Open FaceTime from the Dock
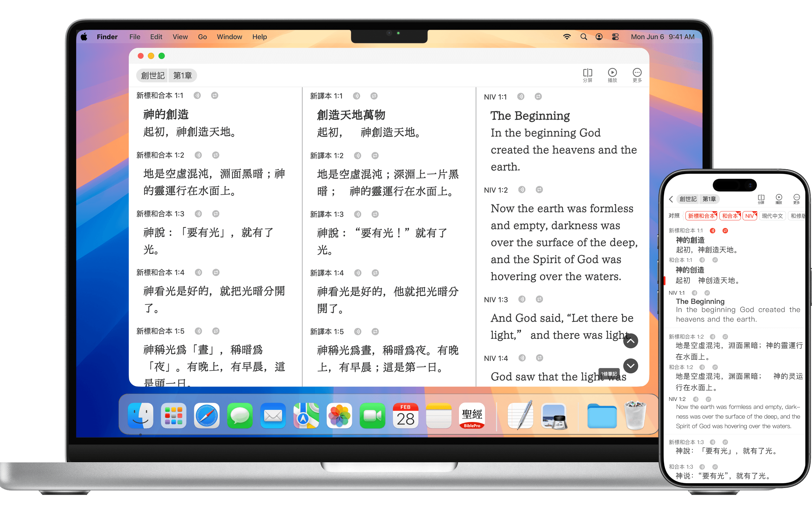The width and height of the screenshot is (812, 508). tap(372, 416)
